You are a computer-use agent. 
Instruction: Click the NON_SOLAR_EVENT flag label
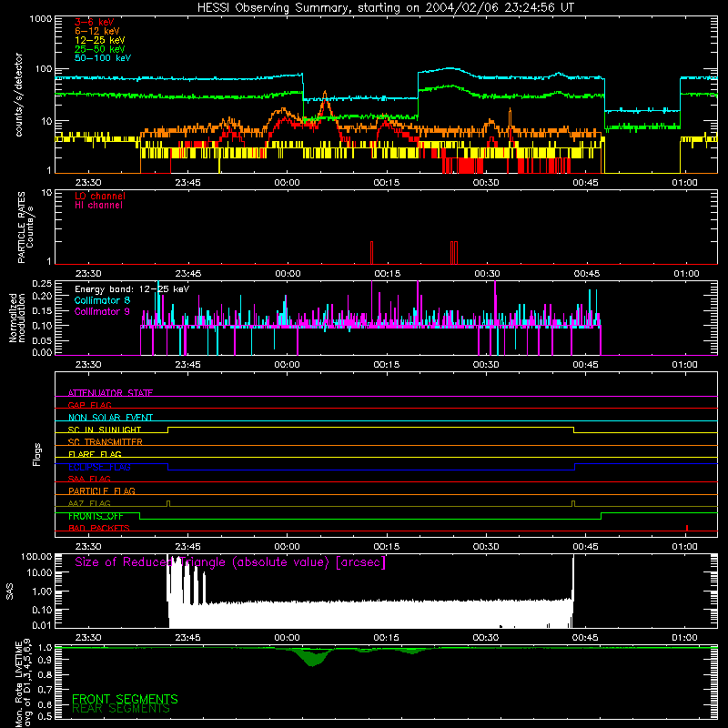pyautogui.click(x=110, y=418)
